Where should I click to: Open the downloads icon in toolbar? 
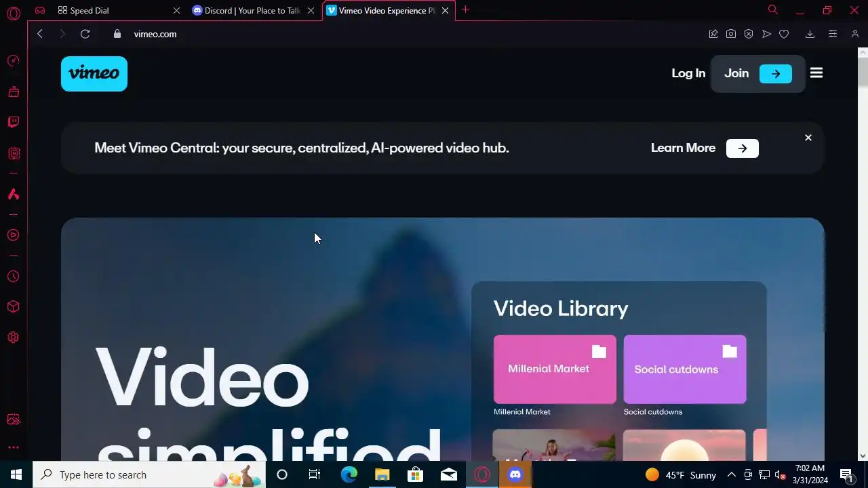point(810,34)
